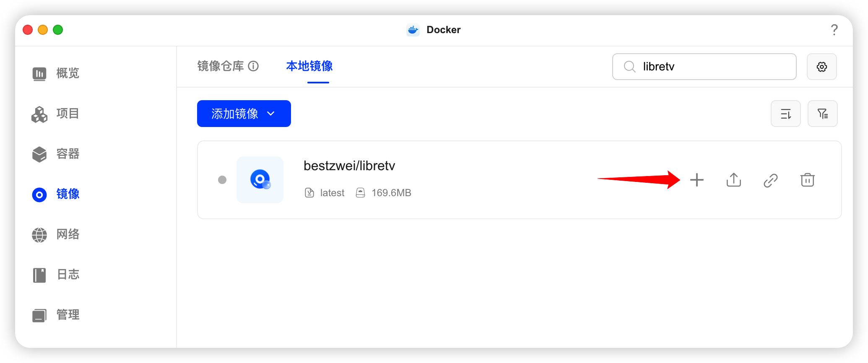The image size is (868, 363).
Task: Open Docker settings gear icon
Action: [821, 67]
